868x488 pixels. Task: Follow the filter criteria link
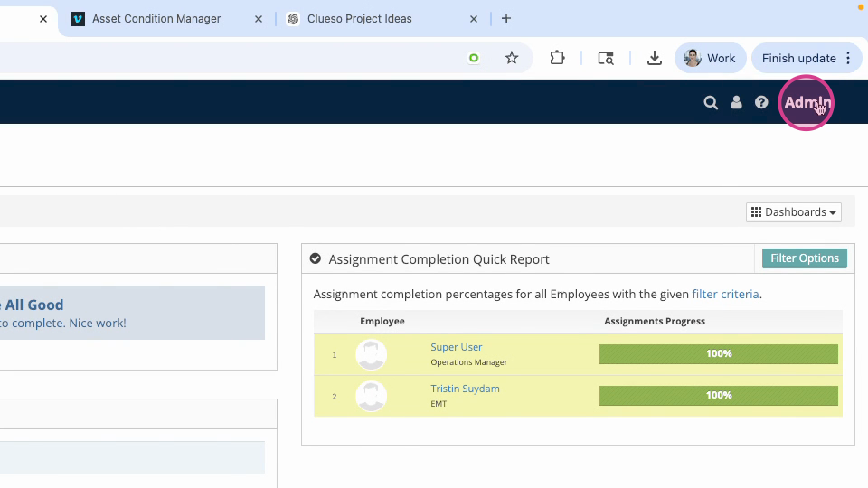click(725, 294)
